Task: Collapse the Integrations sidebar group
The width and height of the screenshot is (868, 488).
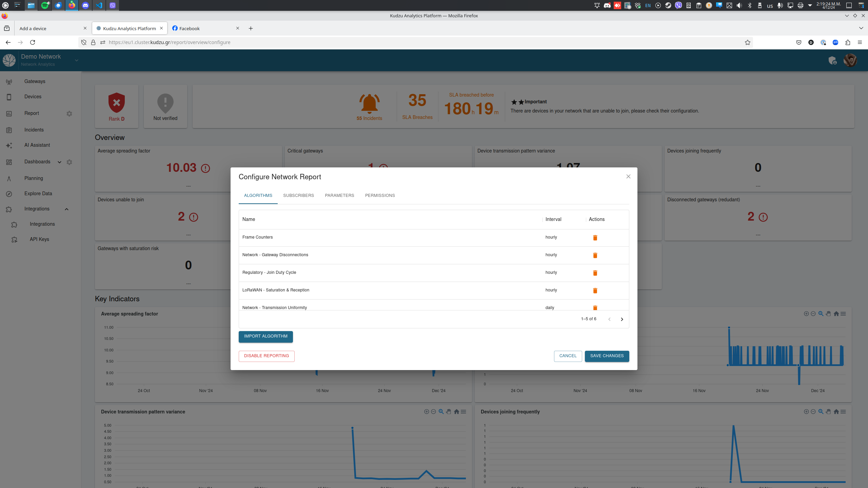Action: click(66, 209)
